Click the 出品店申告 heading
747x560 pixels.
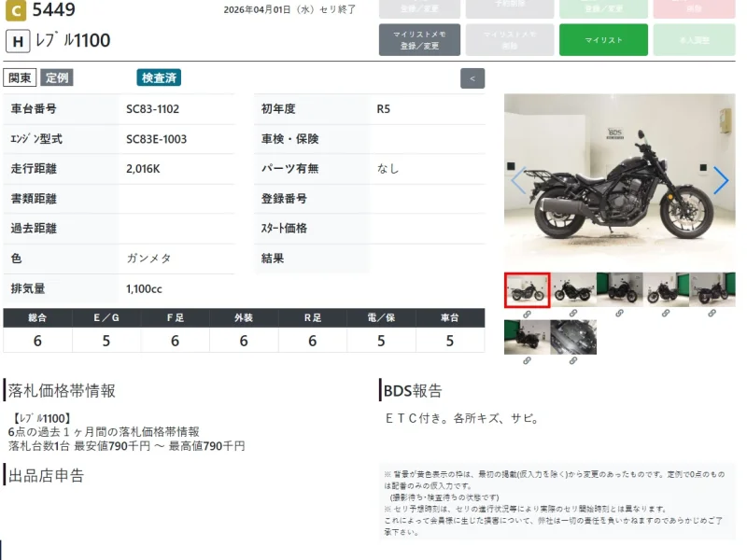(x=46, y=475)
